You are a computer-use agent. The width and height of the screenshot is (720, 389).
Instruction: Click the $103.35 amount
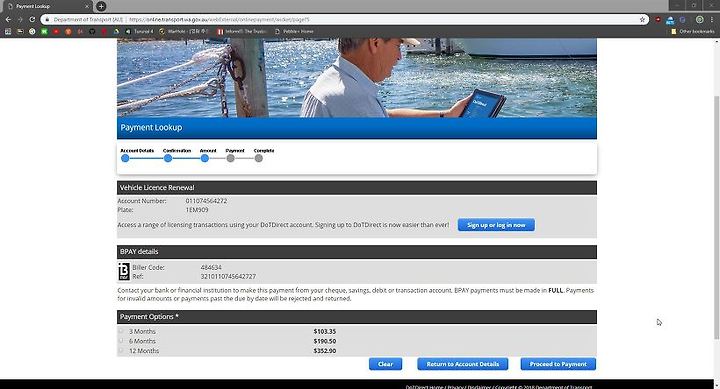coord(325,331)
